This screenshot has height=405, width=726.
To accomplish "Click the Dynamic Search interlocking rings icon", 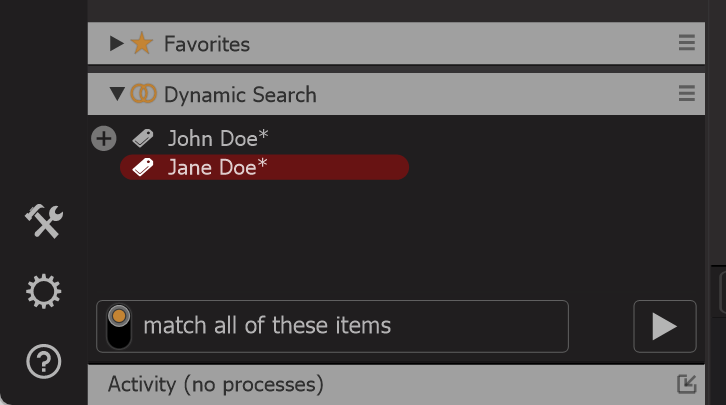I will [144, 94].
